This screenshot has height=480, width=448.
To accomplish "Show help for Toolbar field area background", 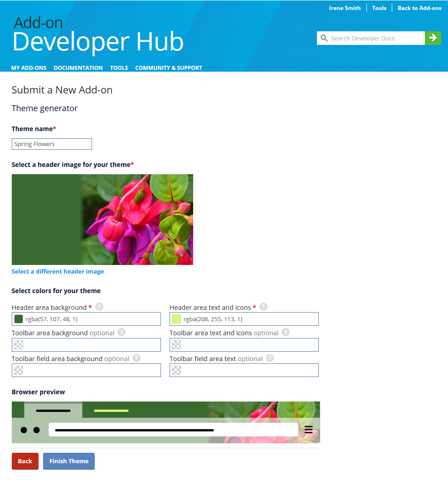I will tap(136, 358).
